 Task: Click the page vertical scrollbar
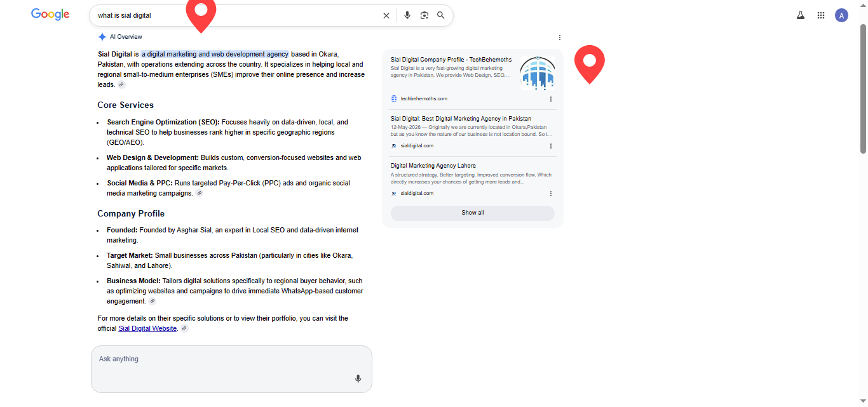coord(863,89)
